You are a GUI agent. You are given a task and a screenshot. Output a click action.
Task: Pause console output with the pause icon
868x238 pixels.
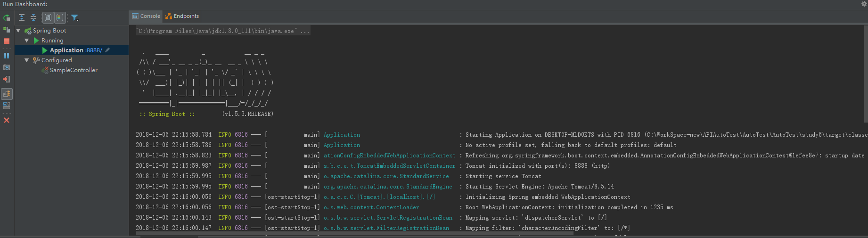point(7,56)
